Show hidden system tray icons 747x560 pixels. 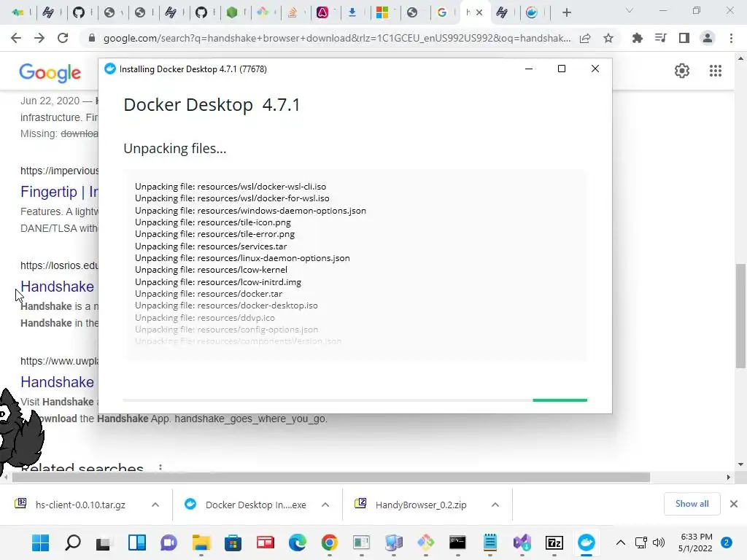(x=620, y=542)
